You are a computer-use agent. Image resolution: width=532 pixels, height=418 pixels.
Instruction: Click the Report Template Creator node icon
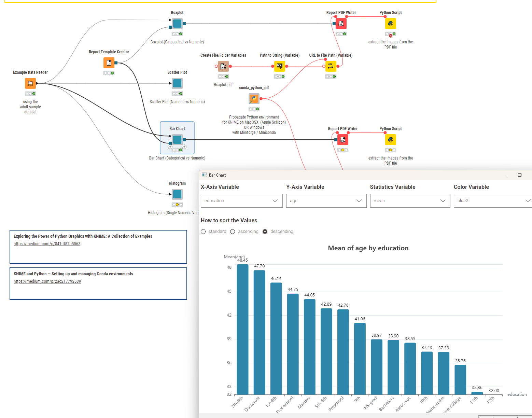[109, 63]
